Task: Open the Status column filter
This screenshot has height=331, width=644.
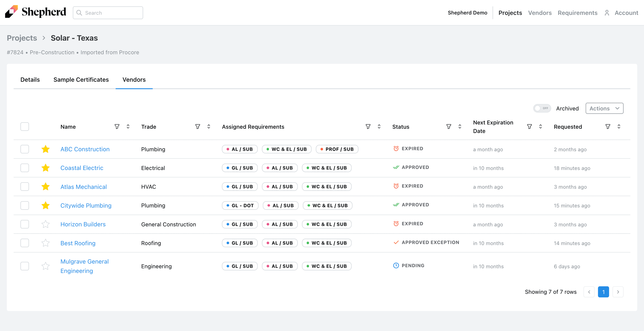Action: (x=448, y=127)
